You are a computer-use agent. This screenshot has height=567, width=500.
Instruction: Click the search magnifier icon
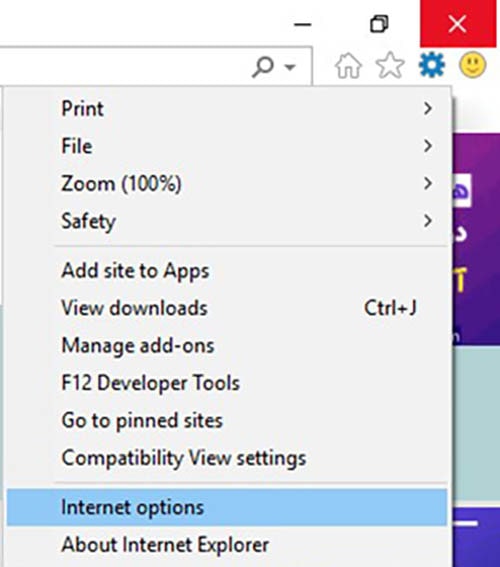[263, 67]
